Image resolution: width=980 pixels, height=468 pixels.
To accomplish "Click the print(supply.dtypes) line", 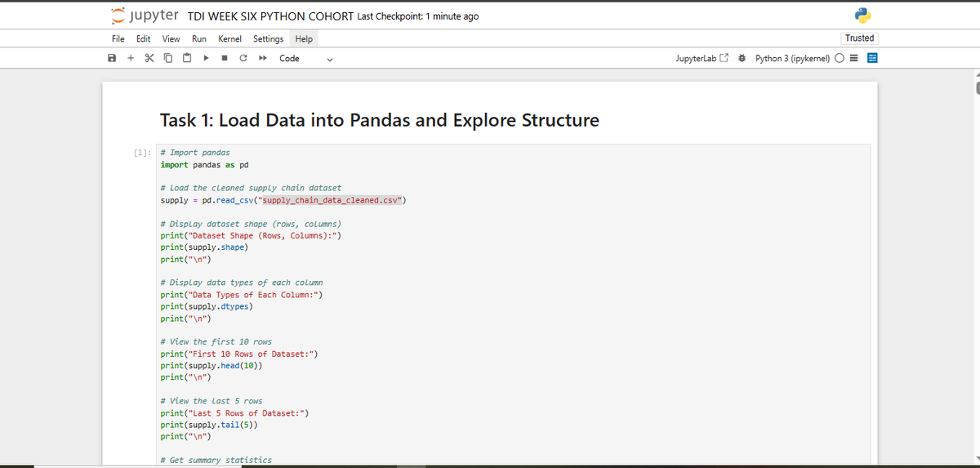I will [207, 306].
